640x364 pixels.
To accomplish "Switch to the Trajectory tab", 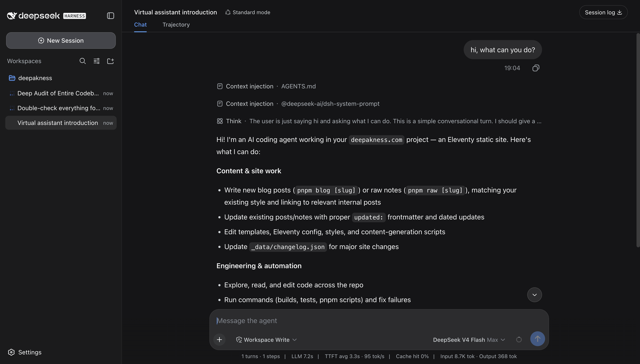I will point(176,24).
